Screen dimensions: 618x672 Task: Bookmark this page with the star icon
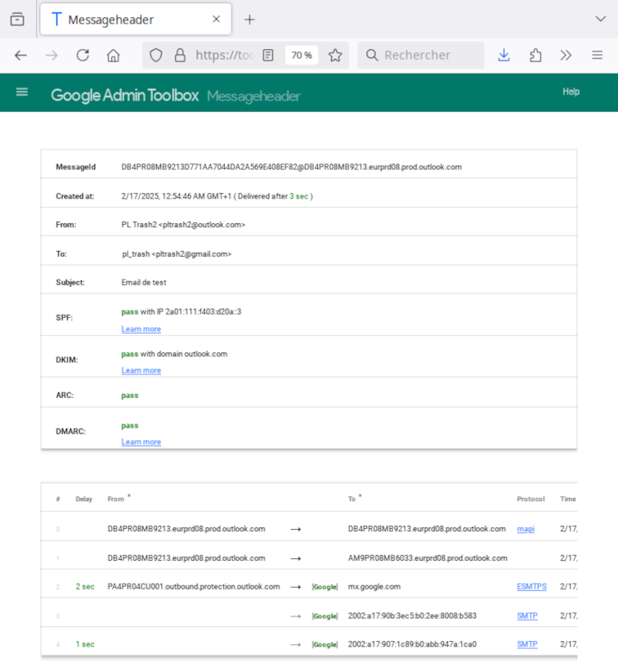coord(335,55)
